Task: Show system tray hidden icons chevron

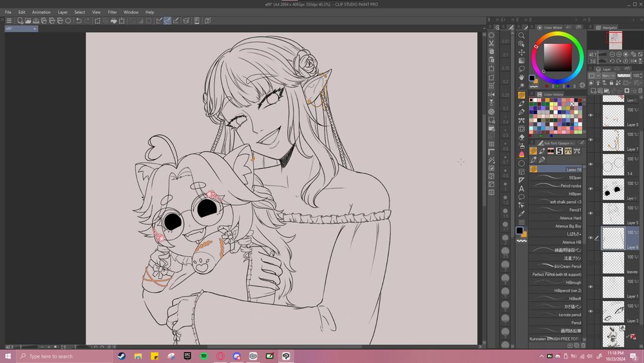Action: coord(542,356)
